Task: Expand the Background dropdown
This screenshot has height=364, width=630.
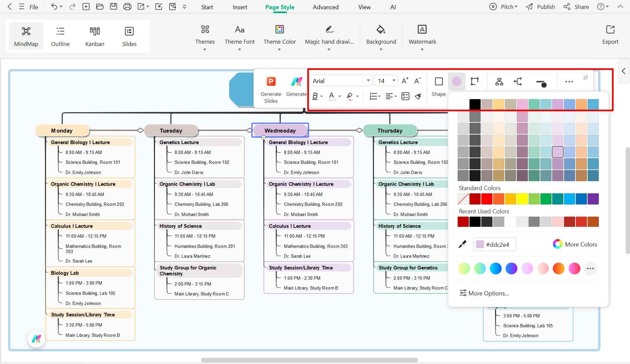Action: tap(381, 50)
